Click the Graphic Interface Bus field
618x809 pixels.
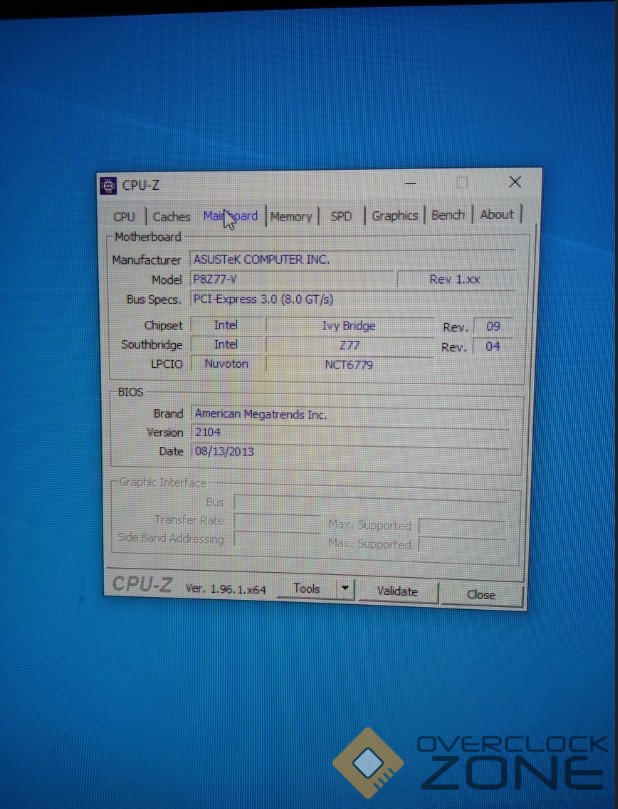pyautogui.click(x=370, y=501)
